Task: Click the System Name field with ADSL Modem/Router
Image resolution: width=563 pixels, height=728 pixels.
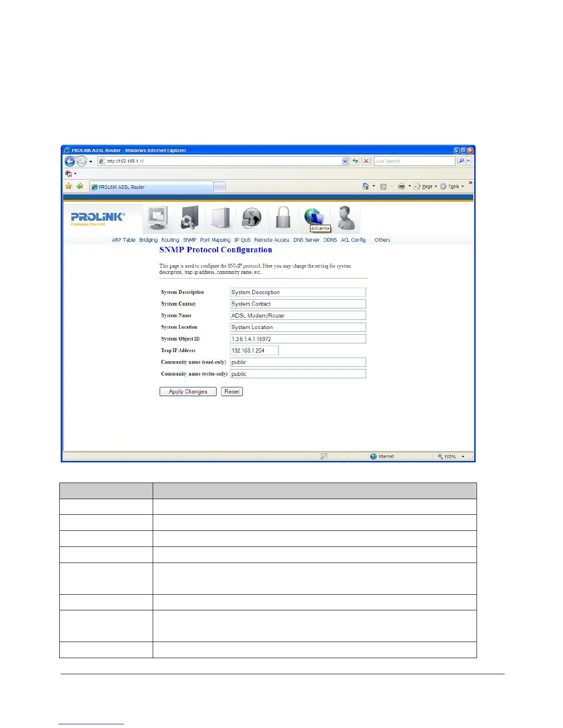Action: click(x=298, y=315)
